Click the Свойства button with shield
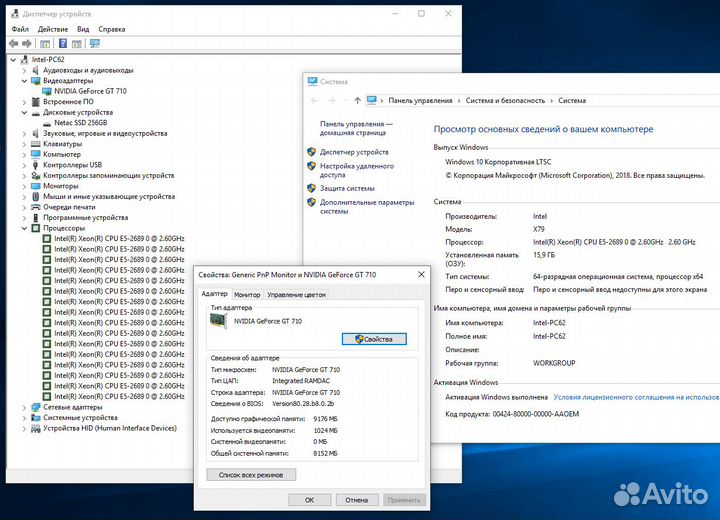Image resolution: width=720 pixels, height=520 pixels. pyautogui.click(x=374, y=339)
